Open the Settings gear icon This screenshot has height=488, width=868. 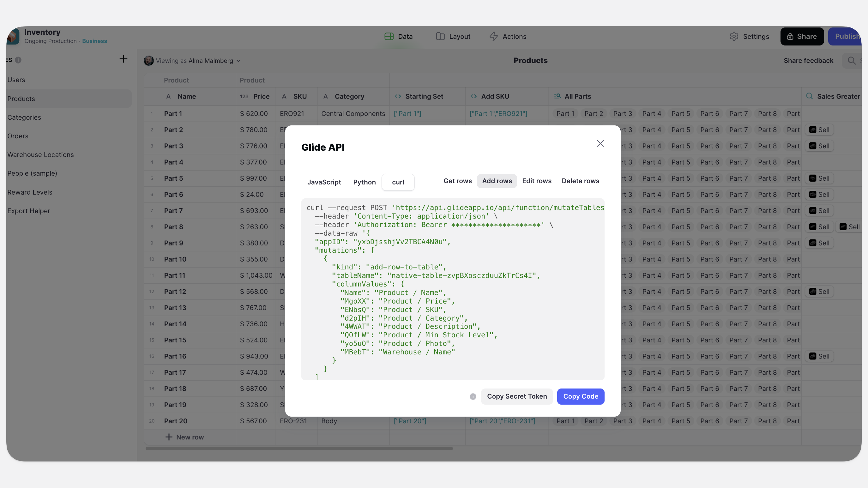(x=734, y=36)
